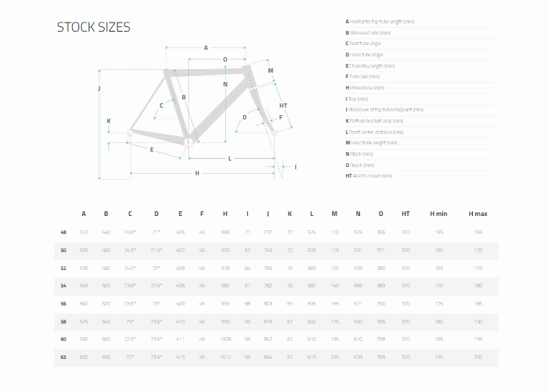Click the H min column header
Screen dimensions: 549x392
click(439, 214)
